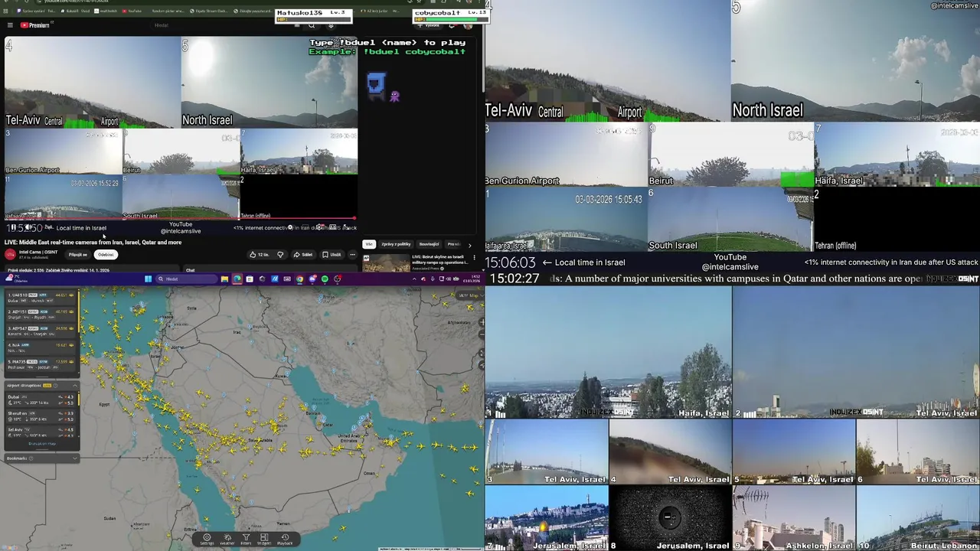Open Flightradar Widgets tool
The width and height of the screenshot is (980, 551).
pyautogui.click(x=264, y=540)
